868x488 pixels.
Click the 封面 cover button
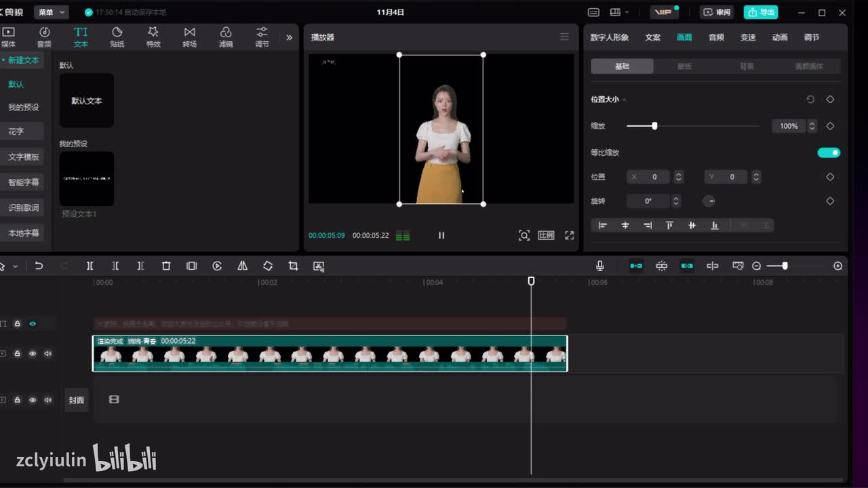click(77, 400)
